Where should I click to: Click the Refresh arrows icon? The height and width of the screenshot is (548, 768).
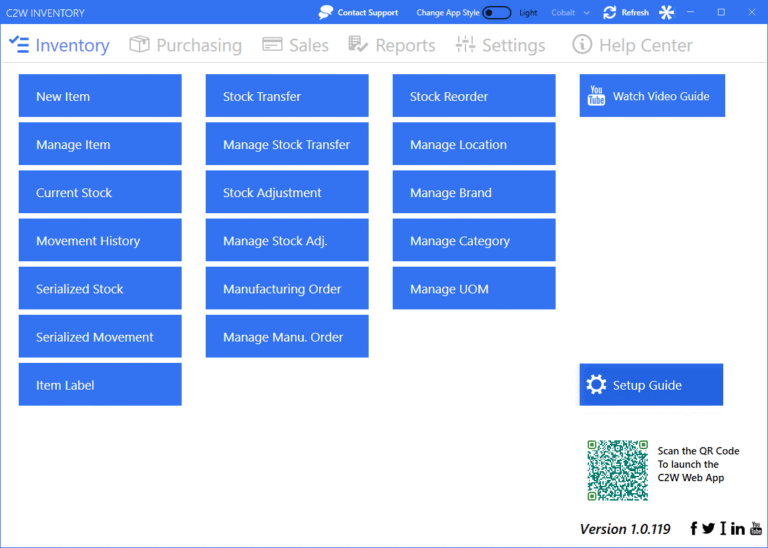coord(610,13)
